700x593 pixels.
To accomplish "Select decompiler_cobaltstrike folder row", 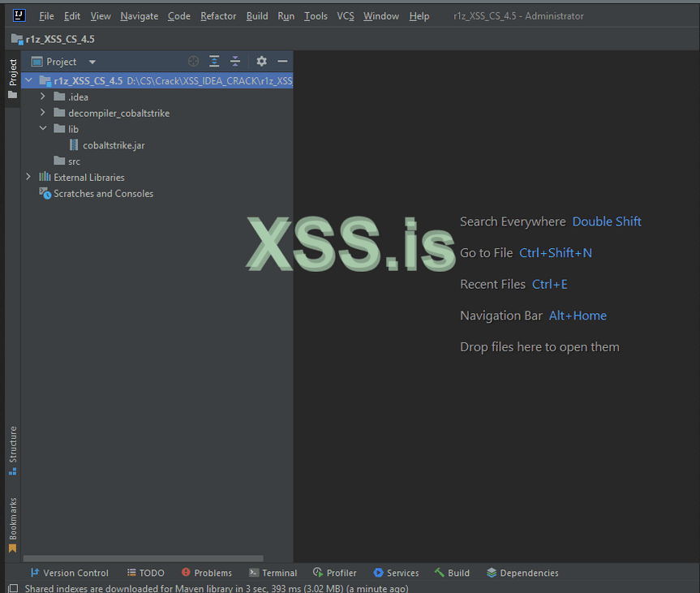I will 157,113.
